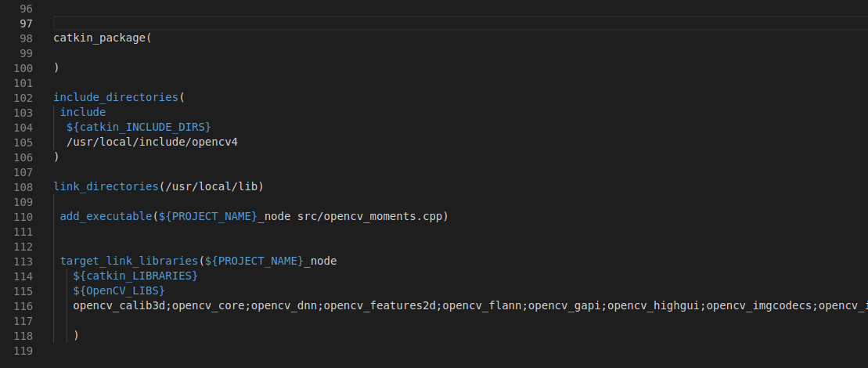This screenshot has height=368, width=868.
Task: Click /usr/local/include/opencv4 path text
Action: tap(152, 143)
